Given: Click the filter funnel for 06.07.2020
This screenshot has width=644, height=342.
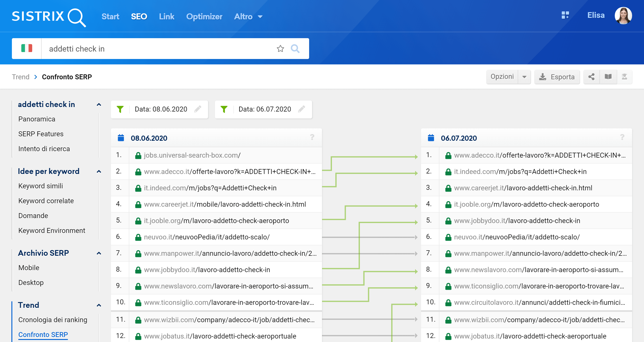Looking at the screenshot, I should pyautogui.click(x=224, y=109).
